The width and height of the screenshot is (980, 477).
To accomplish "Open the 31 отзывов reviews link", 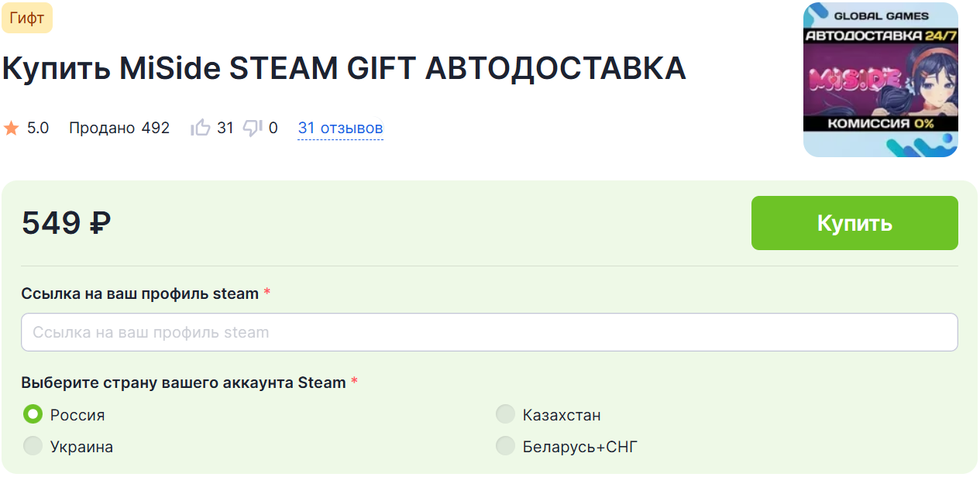I will [340, 129].
